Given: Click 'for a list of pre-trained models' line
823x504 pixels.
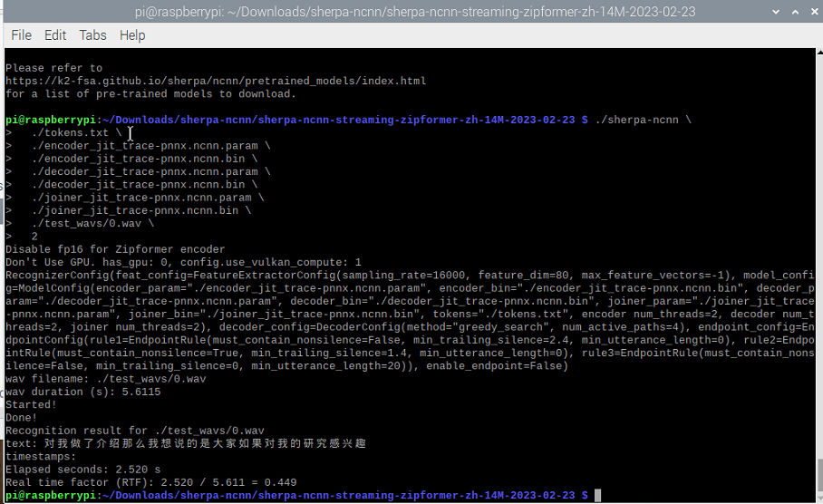Looking at the screenshot, I should click(150, 94).
